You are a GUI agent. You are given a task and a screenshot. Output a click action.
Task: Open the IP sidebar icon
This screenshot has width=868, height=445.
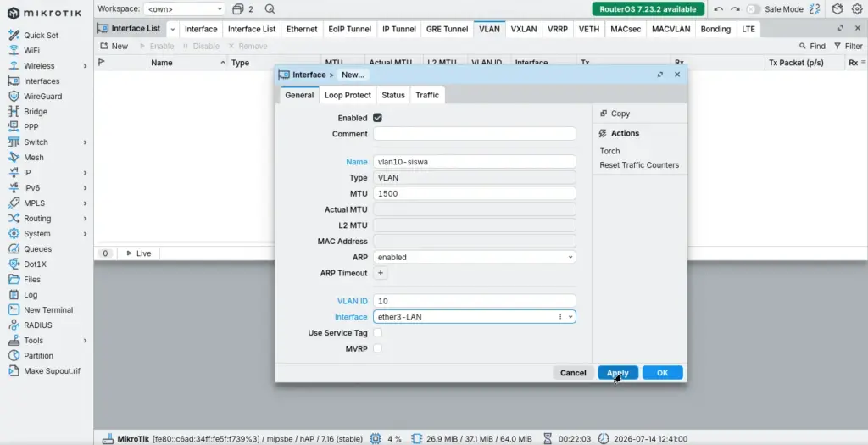pos(14,173)
